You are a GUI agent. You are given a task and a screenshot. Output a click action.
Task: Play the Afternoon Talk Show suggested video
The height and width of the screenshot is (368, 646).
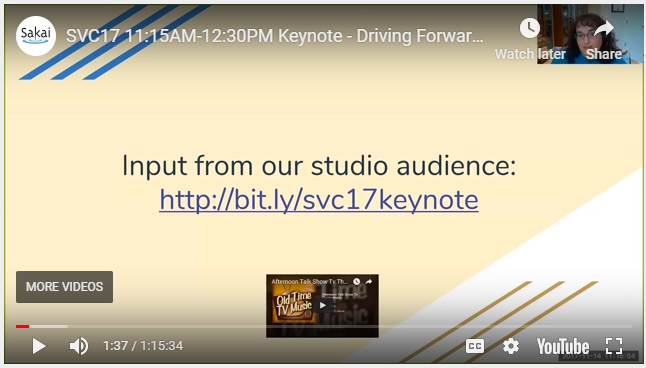click(323, 305)
